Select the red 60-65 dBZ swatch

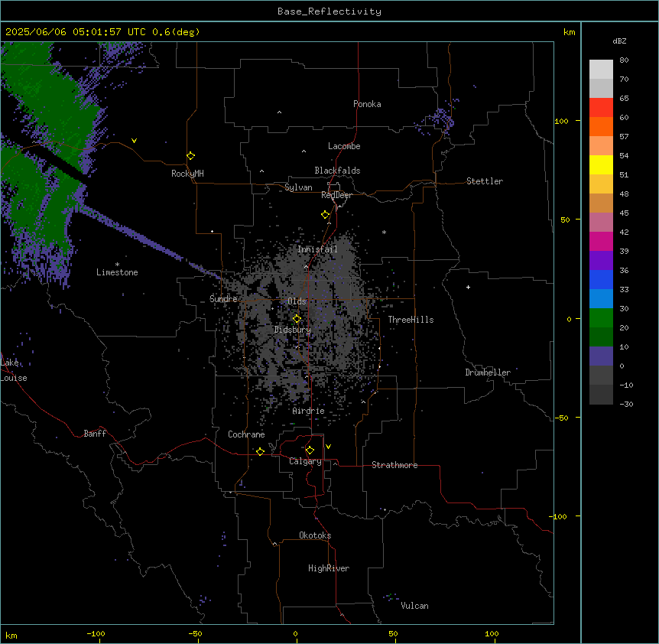pyautogui.click(x=601, y=108)
